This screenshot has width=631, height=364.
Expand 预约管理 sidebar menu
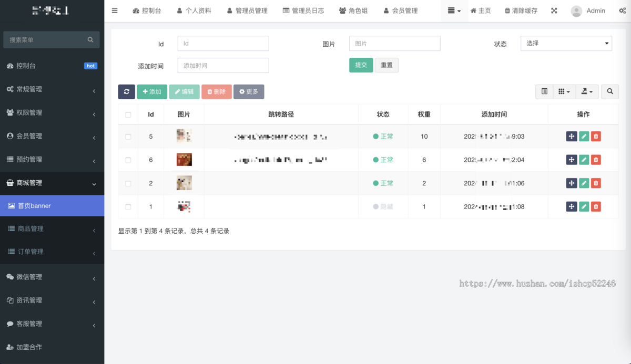coord(52,159)
